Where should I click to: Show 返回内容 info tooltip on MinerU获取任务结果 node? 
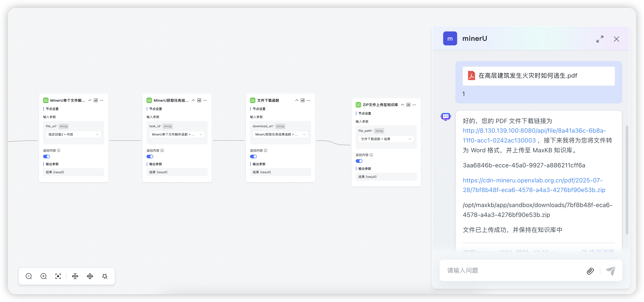[162, 150]
